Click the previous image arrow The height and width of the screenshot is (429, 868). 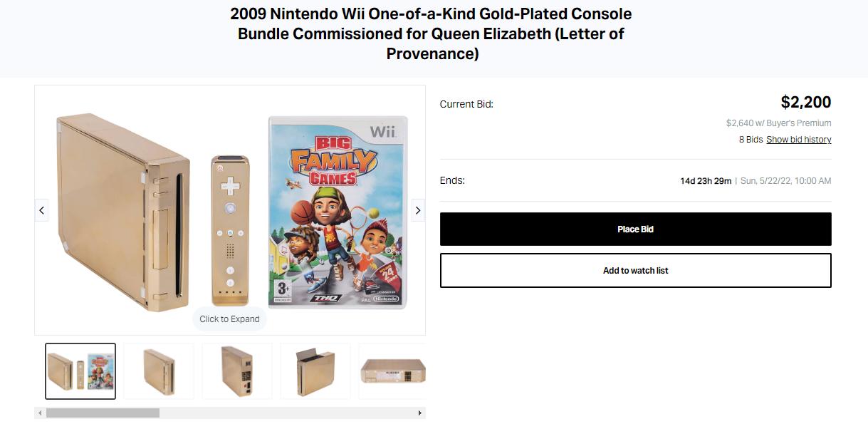[41, 210]
